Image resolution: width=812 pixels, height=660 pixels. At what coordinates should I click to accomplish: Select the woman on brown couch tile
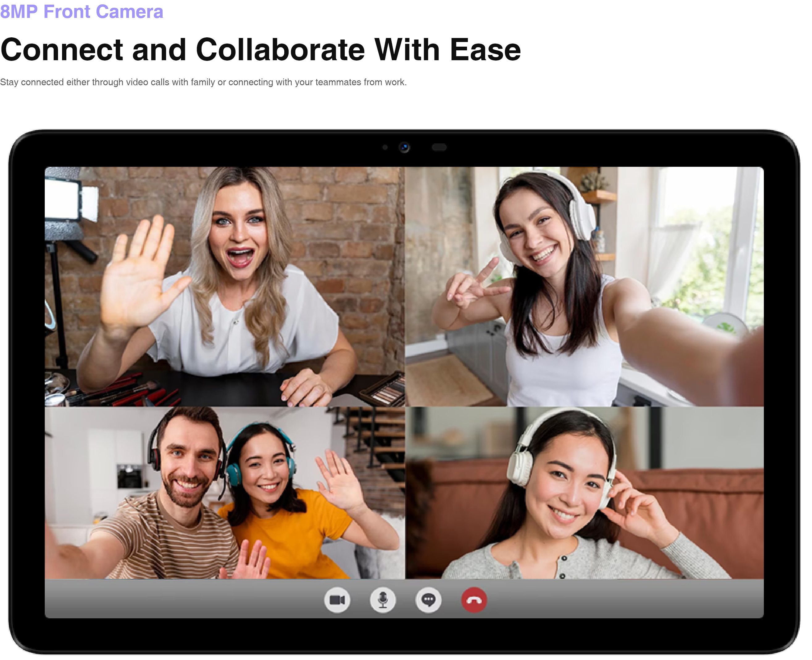click(x=585, y=493)
